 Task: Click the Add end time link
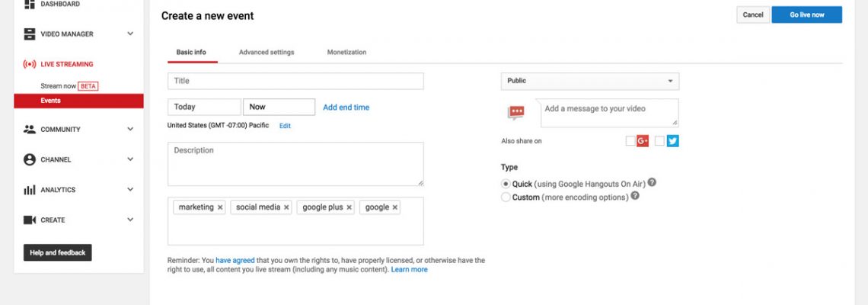click(x=346, y=108)
